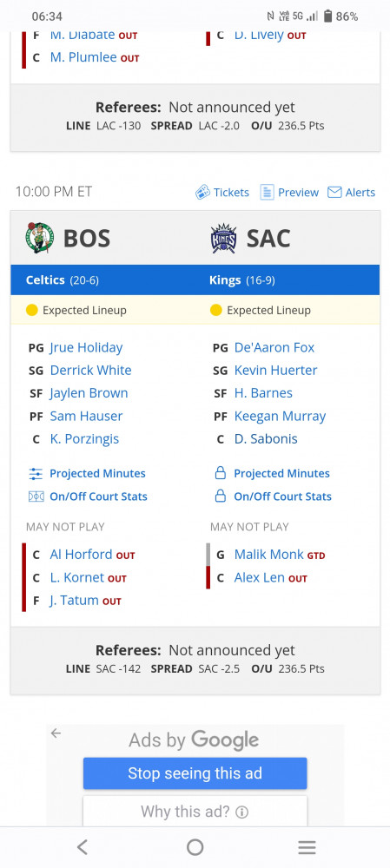390x868 pixels.
Task: Open Celtics On/Off Court Stats court icon
Action: click(36, 496)
